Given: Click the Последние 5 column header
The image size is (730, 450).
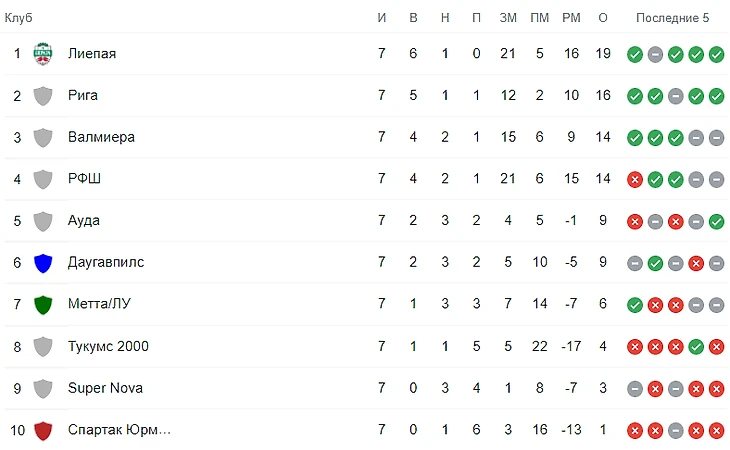Looking at the screenshot, I should tap(673, 18).
